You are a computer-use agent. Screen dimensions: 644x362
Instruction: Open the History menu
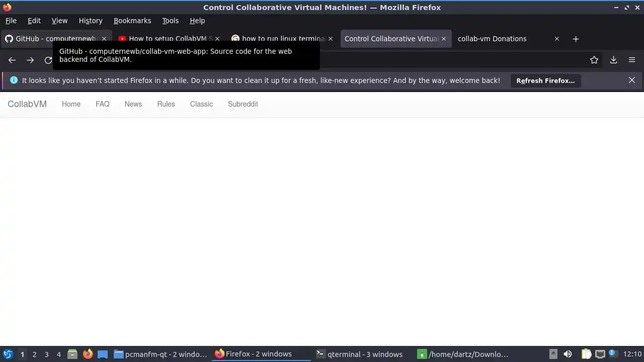click(91, 21)
